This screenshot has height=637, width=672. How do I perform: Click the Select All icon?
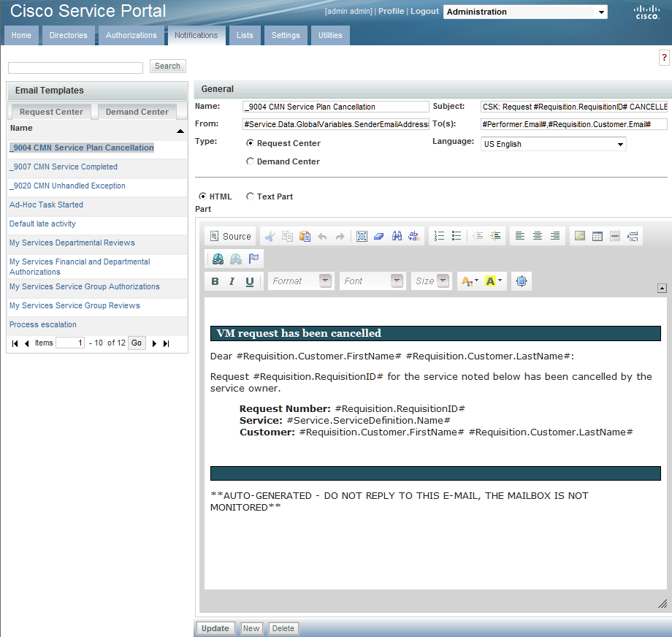[x=362, y=236]
